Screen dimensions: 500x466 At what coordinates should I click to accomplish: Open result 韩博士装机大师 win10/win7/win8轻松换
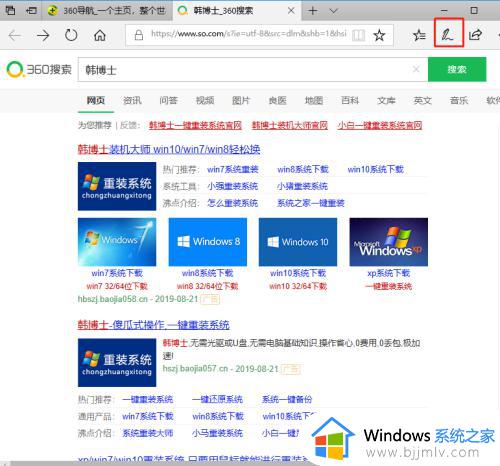point(169,149)
